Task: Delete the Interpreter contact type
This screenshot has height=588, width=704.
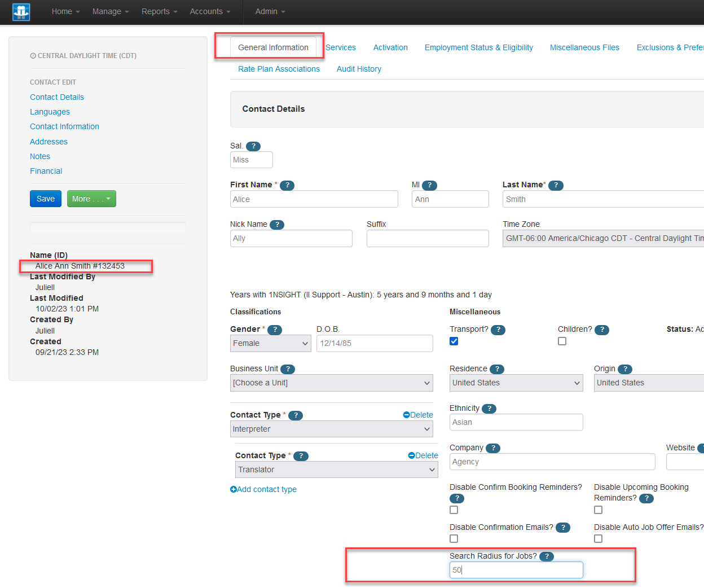Action: point(418,415)
